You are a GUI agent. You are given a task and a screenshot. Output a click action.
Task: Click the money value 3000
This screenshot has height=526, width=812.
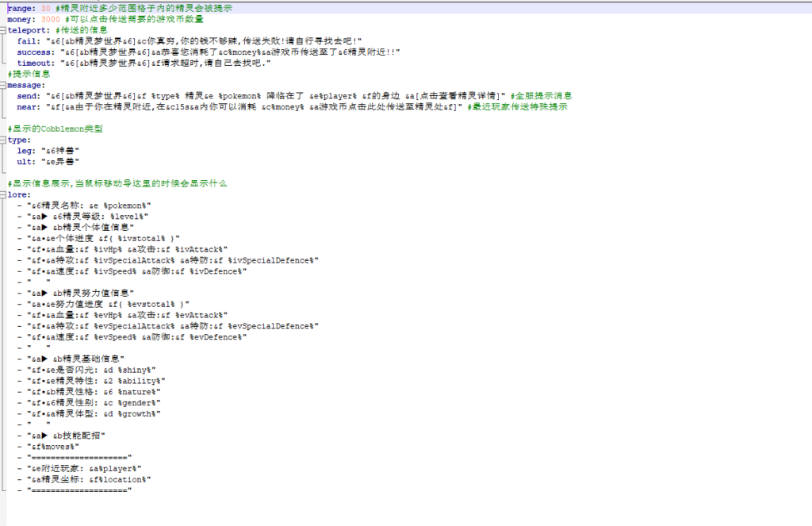pyautogui.click(x=49, y=19)
